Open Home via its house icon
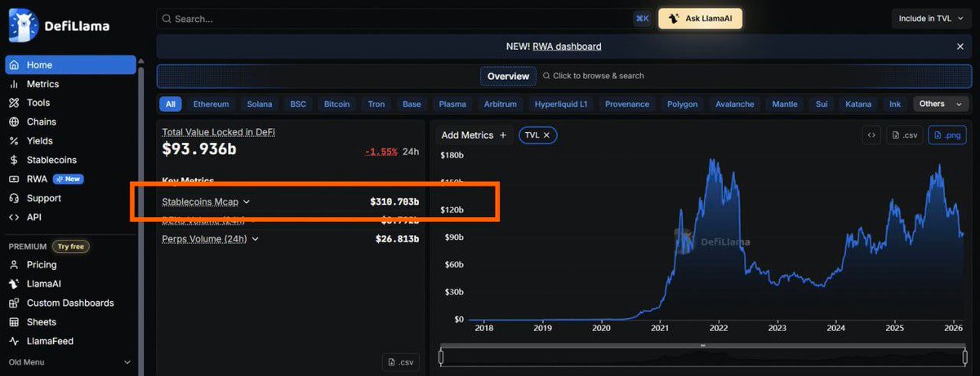980x376 pixels. coord(14,65)
